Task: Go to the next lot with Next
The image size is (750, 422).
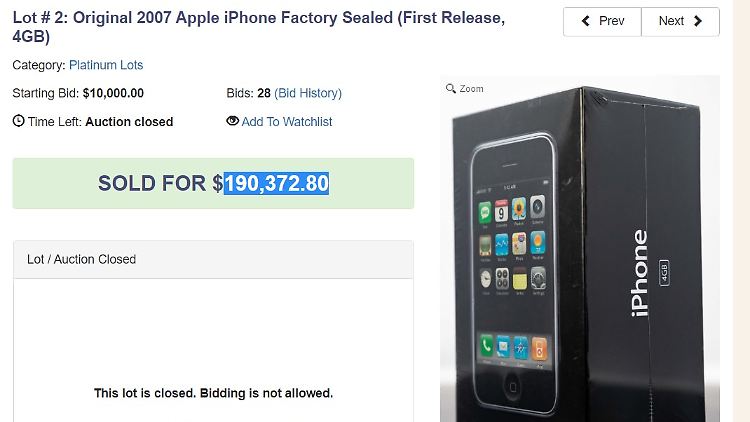Action: [x=681, y=21]
